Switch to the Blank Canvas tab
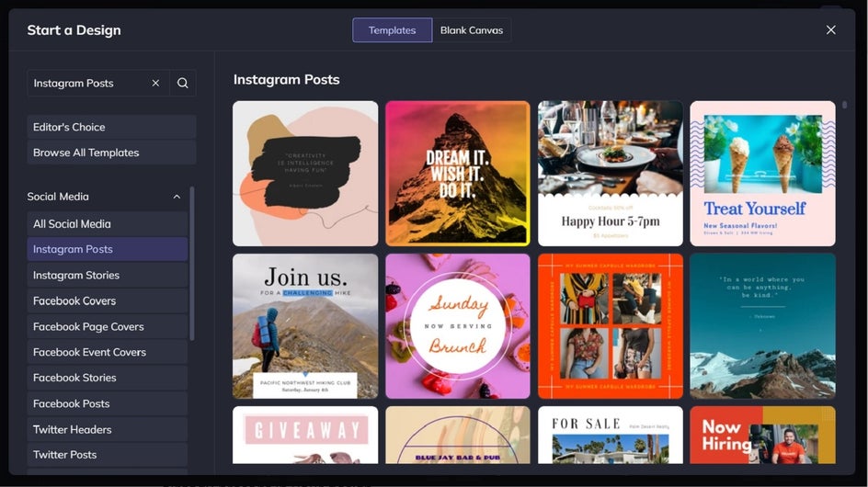868x487 pixels. coord(472,30)
